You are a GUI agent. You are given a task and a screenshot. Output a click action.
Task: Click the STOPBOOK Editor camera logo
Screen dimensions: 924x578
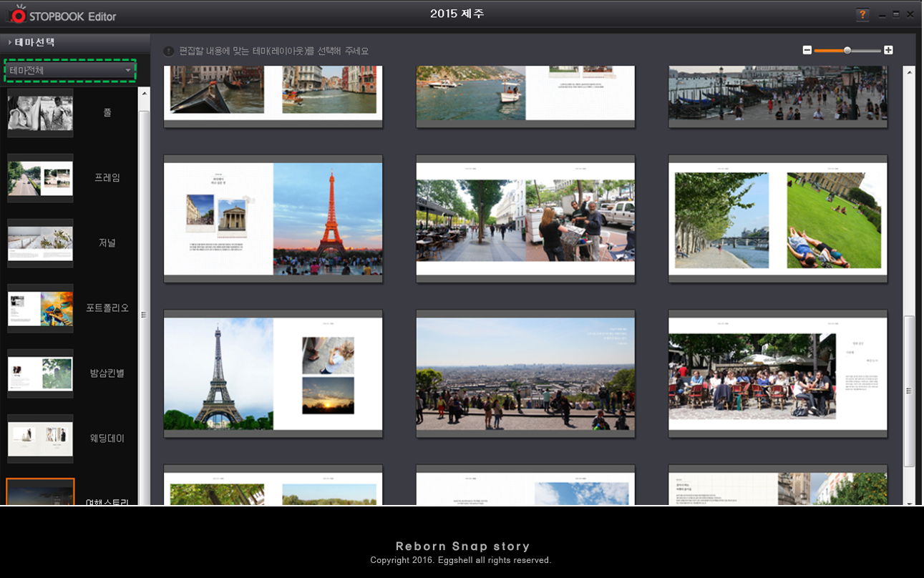(x=18, y=15)
